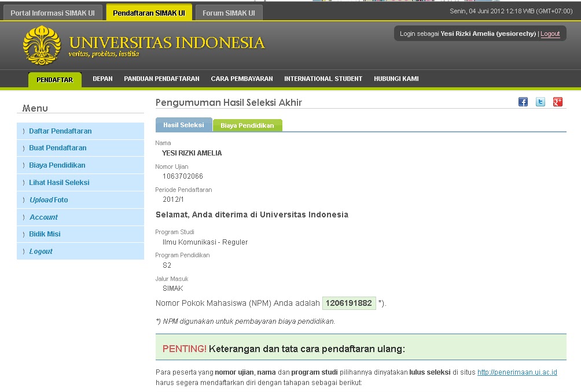Click the UNIVERSITAS INDONESIA title text
This screenshot has width=581, height=392.
coord(167,43)
